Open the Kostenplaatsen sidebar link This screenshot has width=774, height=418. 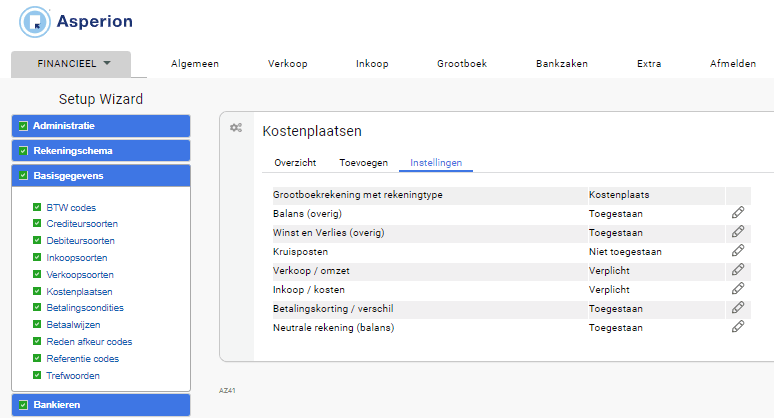[79, 292]
